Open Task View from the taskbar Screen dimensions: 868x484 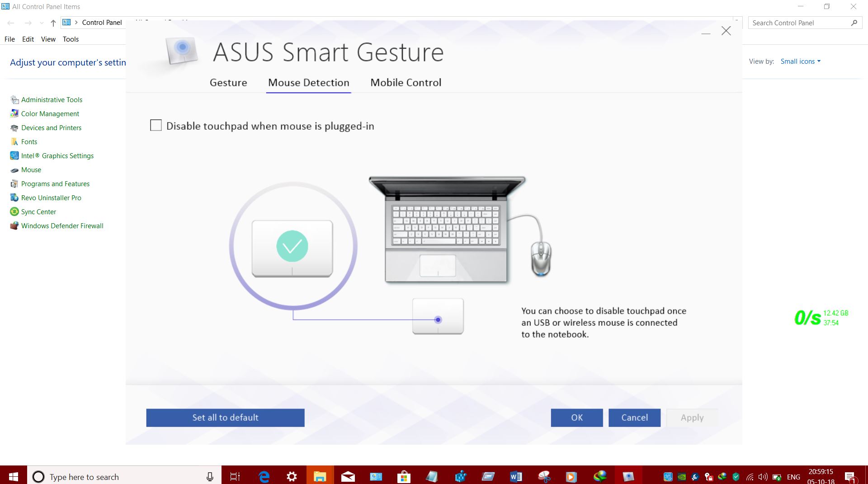coord(235,476)
